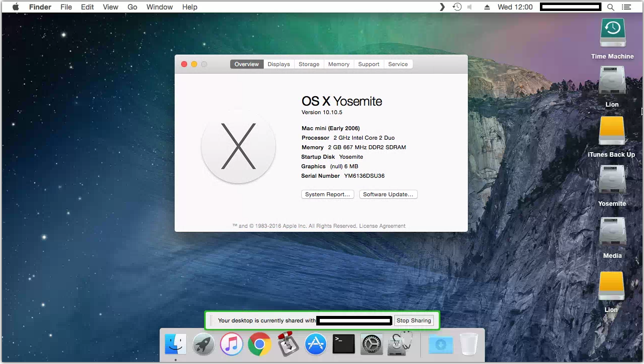Open the Window menu
This screenshot has height=364, width=644.
160,7
